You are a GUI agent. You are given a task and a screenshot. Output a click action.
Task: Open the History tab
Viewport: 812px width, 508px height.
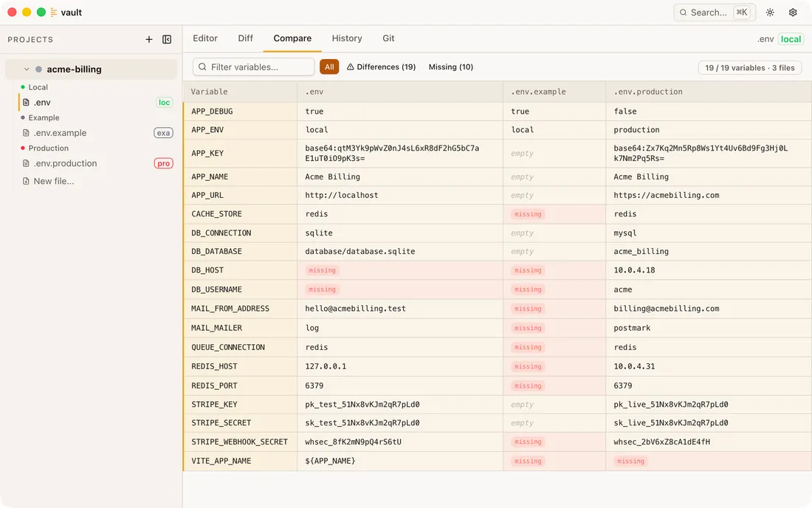[347, 38]
